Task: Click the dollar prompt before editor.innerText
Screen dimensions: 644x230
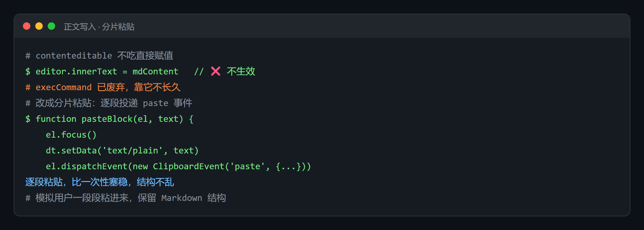Action: click(x=28, y=71)
